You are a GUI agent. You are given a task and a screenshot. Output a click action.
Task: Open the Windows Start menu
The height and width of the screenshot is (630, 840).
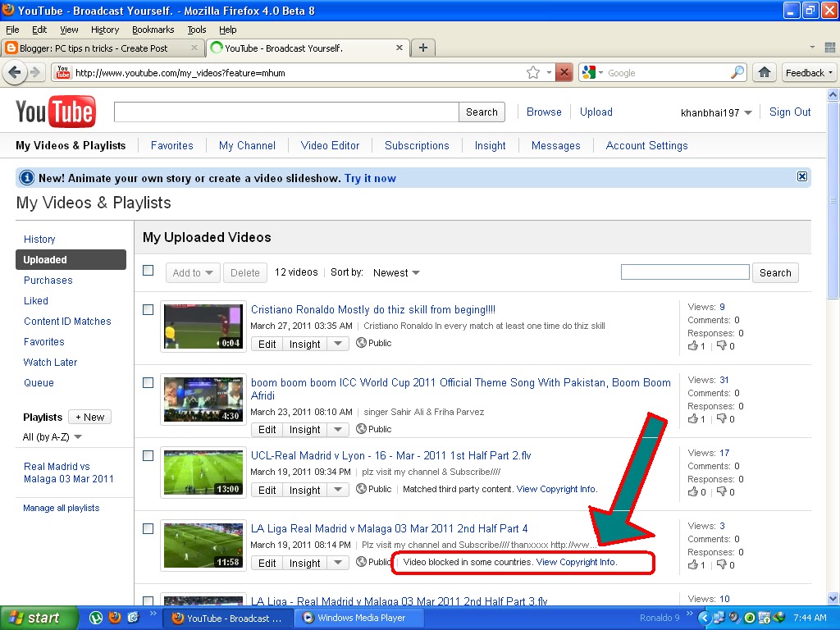(x=38, y=618)
